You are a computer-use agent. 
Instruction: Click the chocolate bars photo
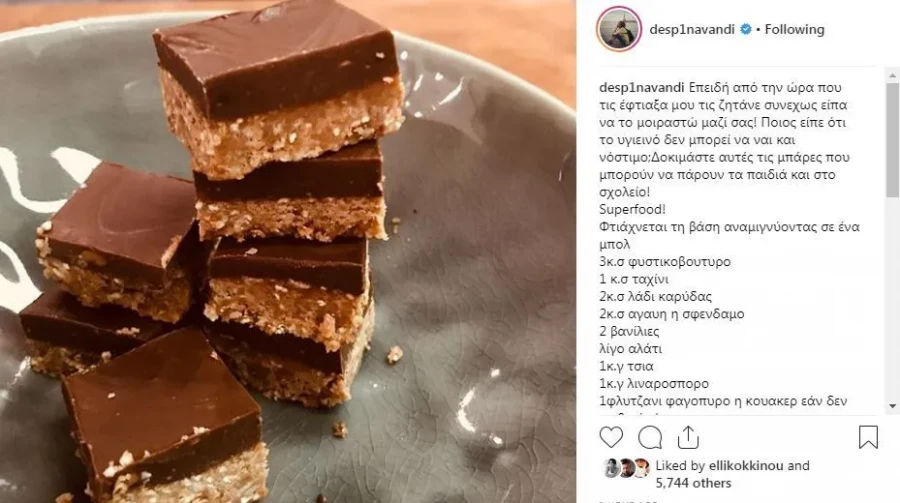point(288,252)
